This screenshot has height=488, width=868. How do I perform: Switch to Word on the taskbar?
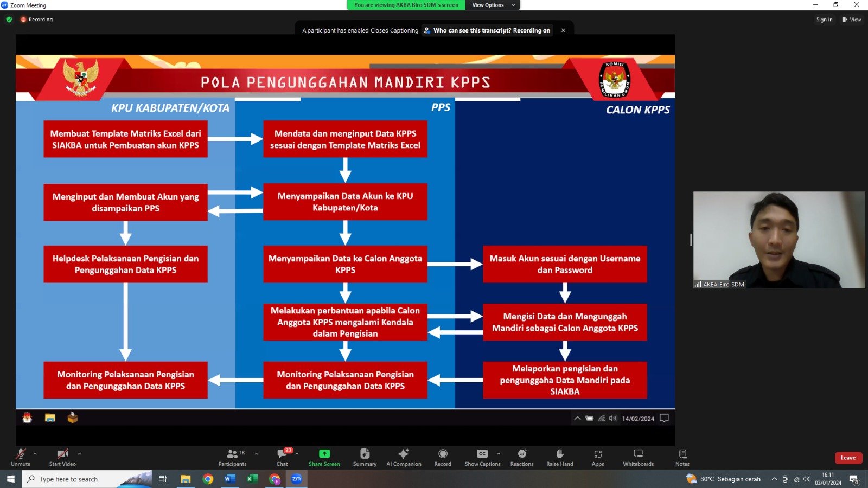tap(230, 479)
